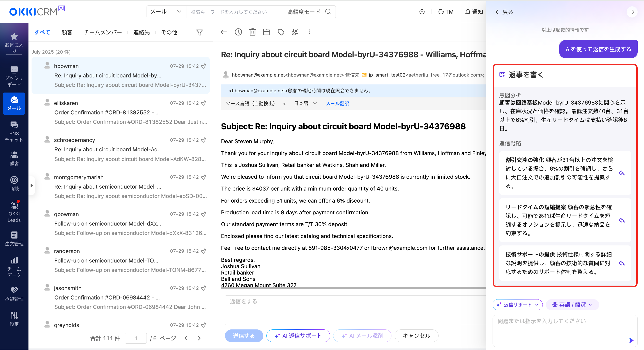
Task: Open the three-dot more options menu
Action: coord(309,32)
